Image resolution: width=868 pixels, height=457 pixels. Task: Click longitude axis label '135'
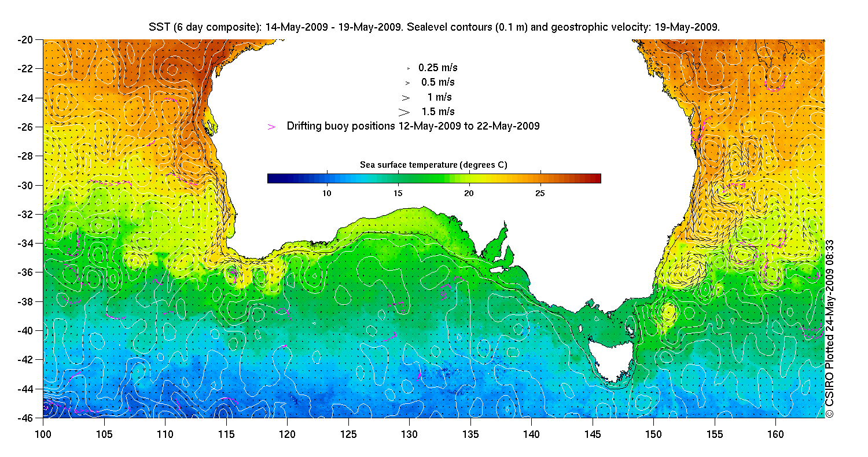pyautogui.click(x=470, y=434)
